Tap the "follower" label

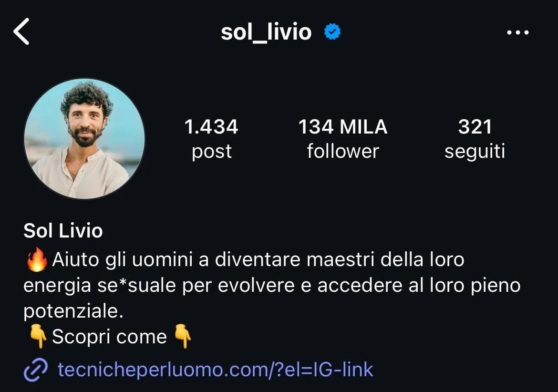click(x=343, y=151)
